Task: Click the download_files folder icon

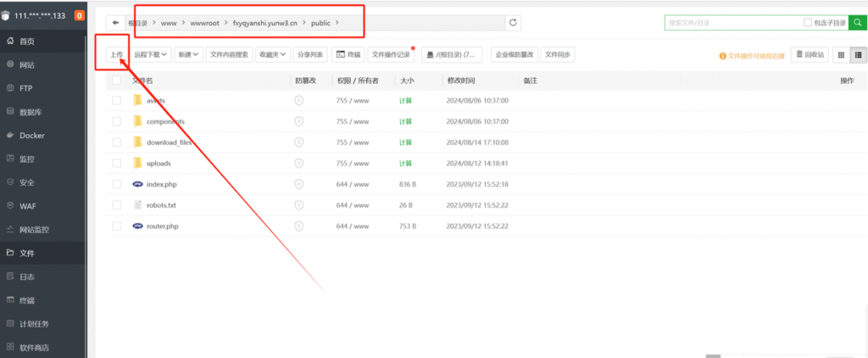Action: pyautogui.click(x=138, y=143)
